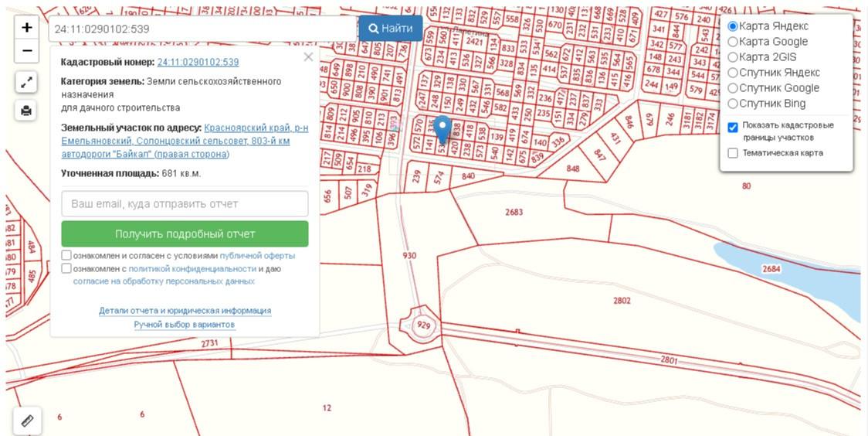Select Карта 2GIS base map
The image size is (868, 436).
point(733,57)
